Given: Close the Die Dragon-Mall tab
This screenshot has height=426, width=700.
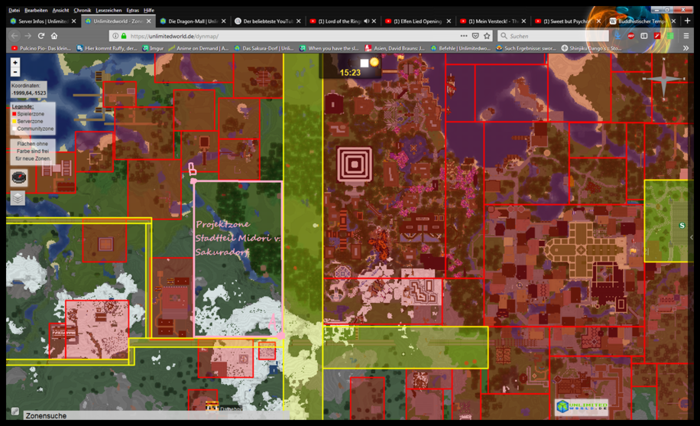Looking at the screenshot, I should (x=224, y=21).
